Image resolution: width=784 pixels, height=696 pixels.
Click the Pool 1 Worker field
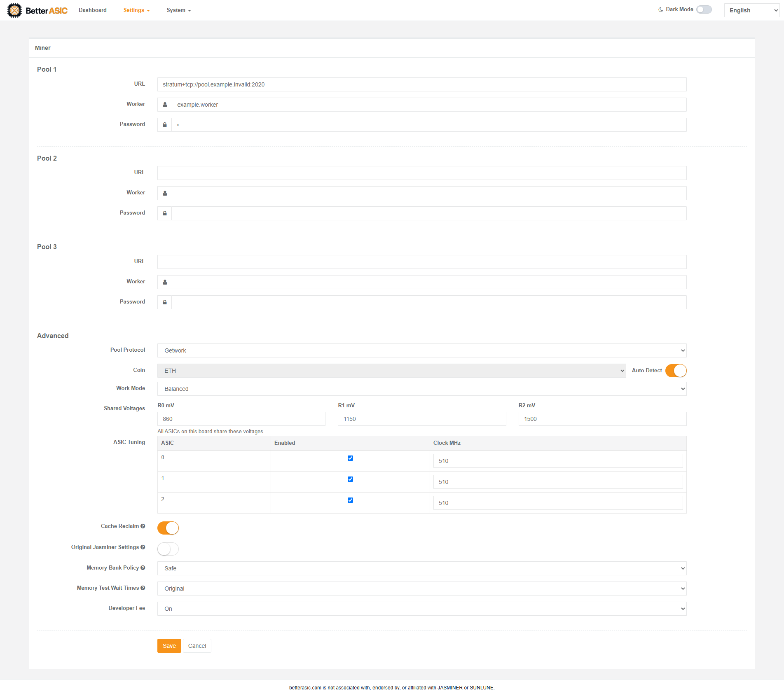point(429,105)
